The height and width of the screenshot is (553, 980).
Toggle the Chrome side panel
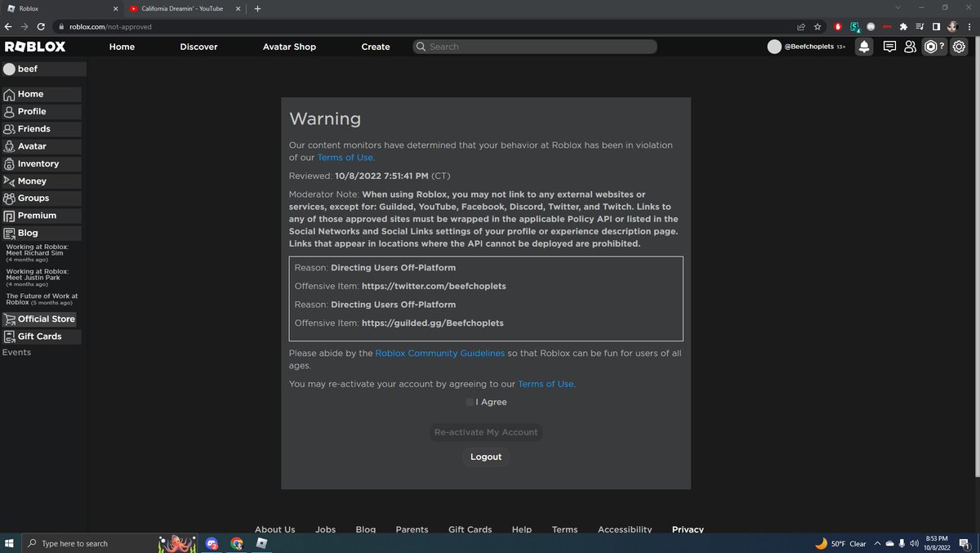(x=936, y=26)
